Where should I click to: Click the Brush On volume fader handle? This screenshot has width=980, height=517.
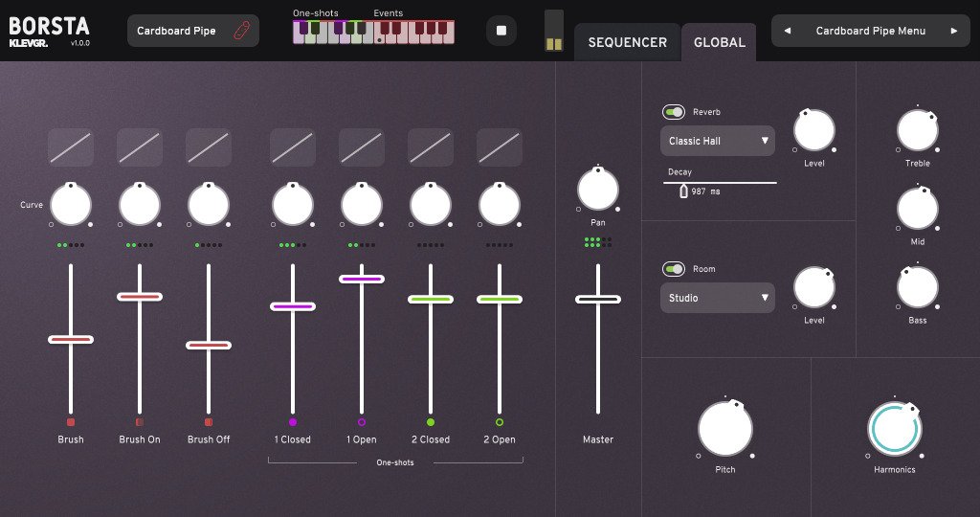(140, 297)
